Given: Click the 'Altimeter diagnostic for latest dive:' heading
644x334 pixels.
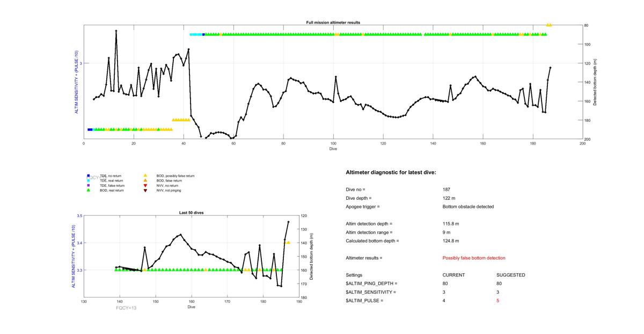Looking at the screenshot, I should click(391, 172).
